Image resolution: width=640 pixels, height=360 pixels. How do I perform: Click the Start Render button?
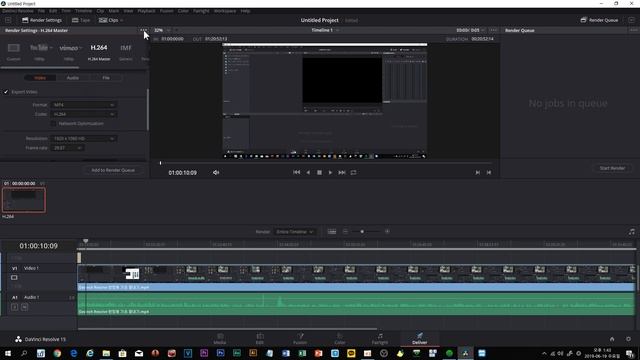pyautogui.click(x=612, y=168)
